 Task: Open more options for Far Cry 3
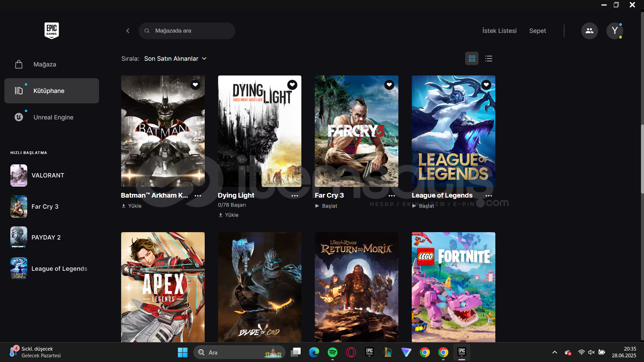point(392,196)
